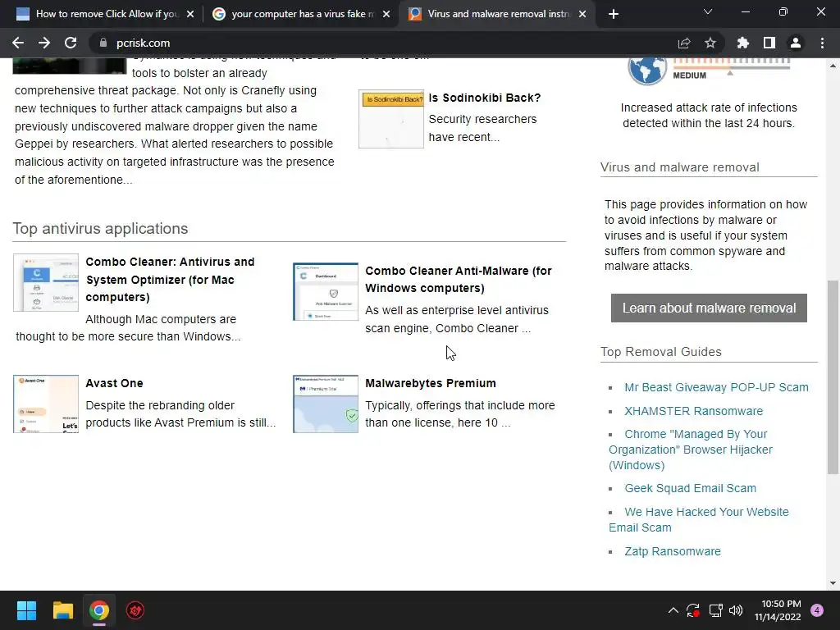Click 'Learn about malware removal' button
Screen dimensions: 840x630
point(709,308)
